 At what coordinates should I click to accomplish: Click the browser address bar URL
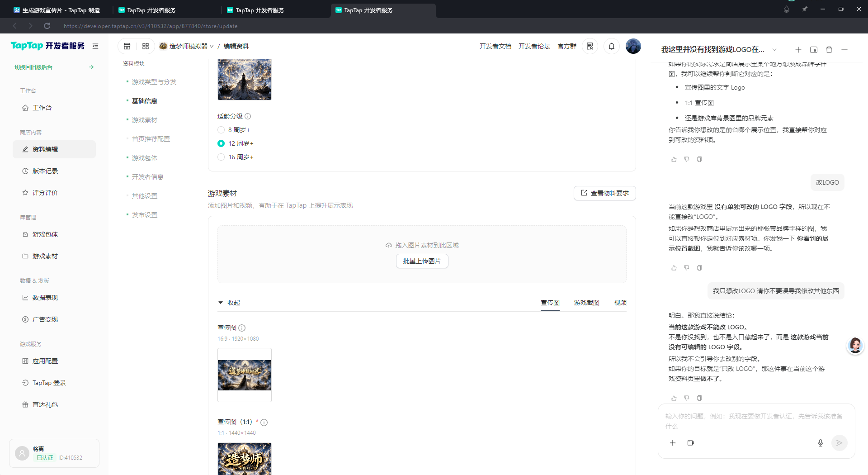(x=151, y=26)
